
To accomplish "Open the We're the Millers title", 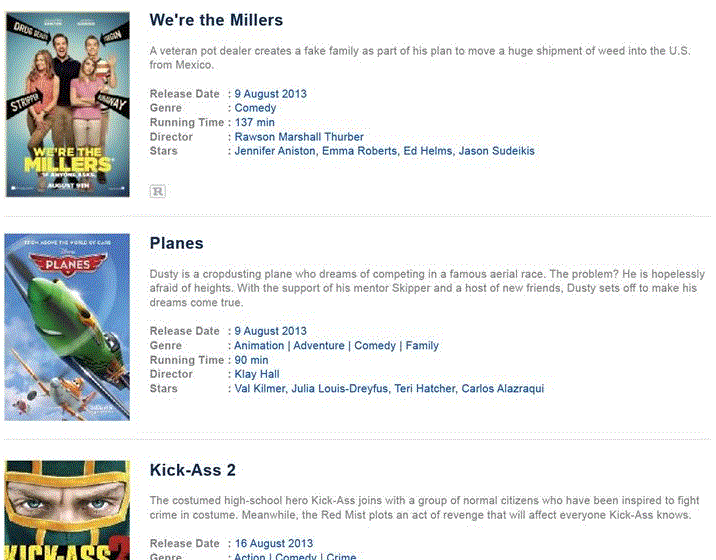I will 216,20.
